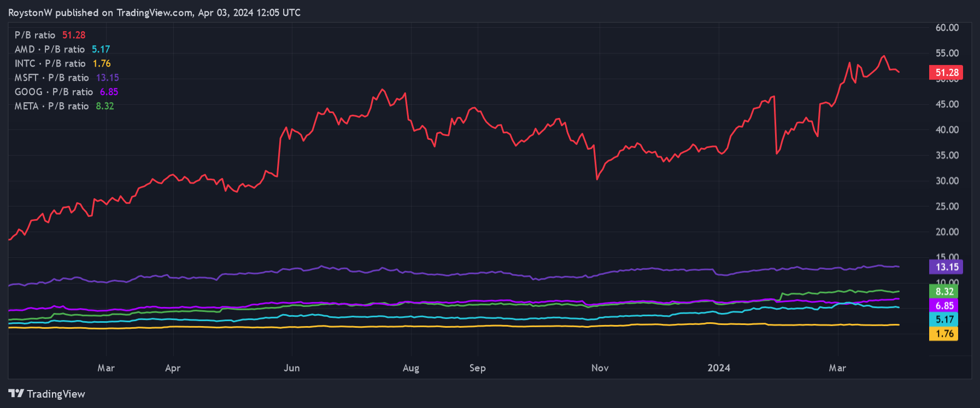Click the purple 13.15 price tag
Screen dimensions: 980x408
(946, 267)
